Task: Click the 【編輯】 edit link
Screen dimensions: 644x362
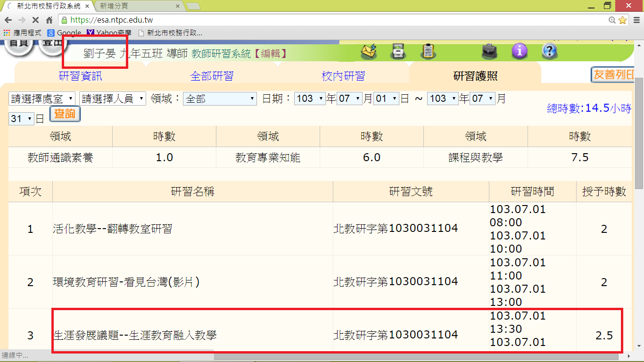Action: tap(270, 54)
